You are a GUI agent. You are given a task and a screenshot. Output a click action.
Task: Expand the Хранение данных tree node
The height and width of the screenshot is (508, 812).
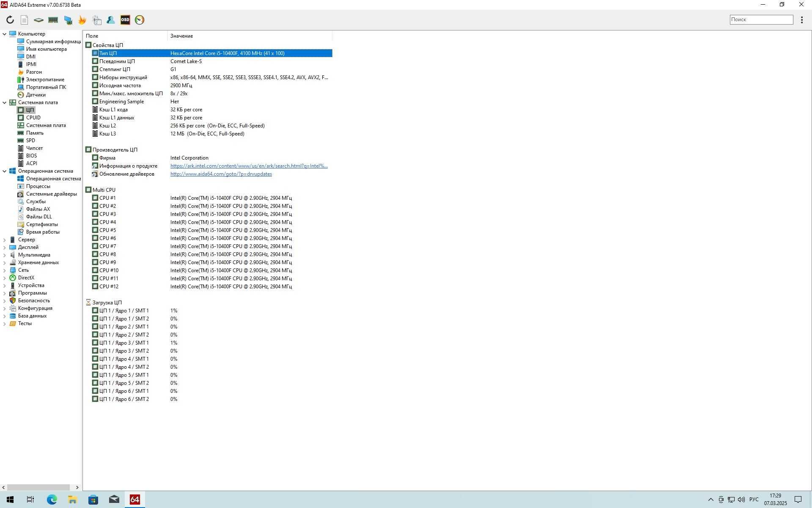coord(5,262)
